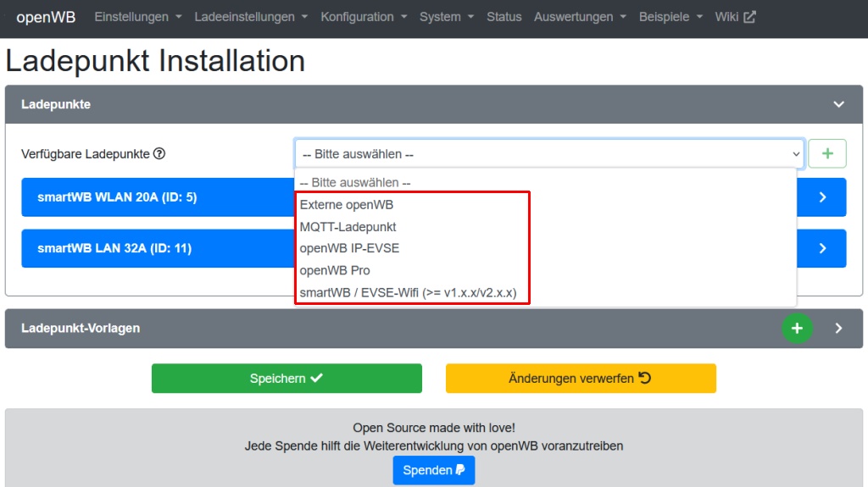Click the help icon next to Verfügbare Ladepunkte
The height and width of the screenshot is (487, 868).
(x=159, y=154)
